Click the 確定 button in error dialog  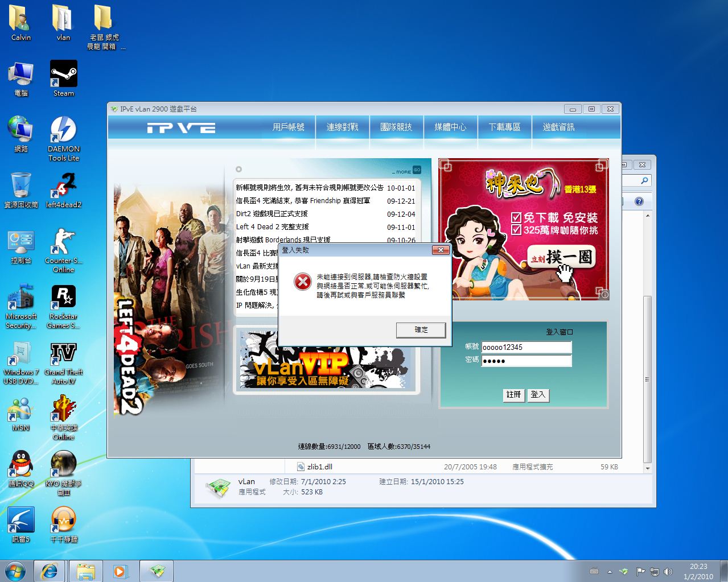(x=421, y=330)
